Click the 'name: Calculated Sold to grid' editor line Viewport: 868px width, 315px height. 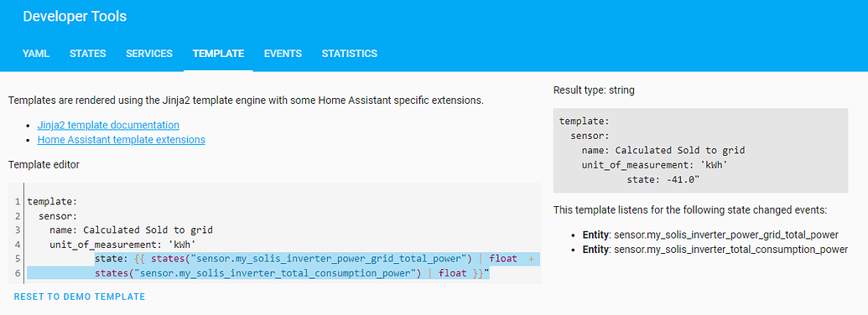[x=131, y=230]
